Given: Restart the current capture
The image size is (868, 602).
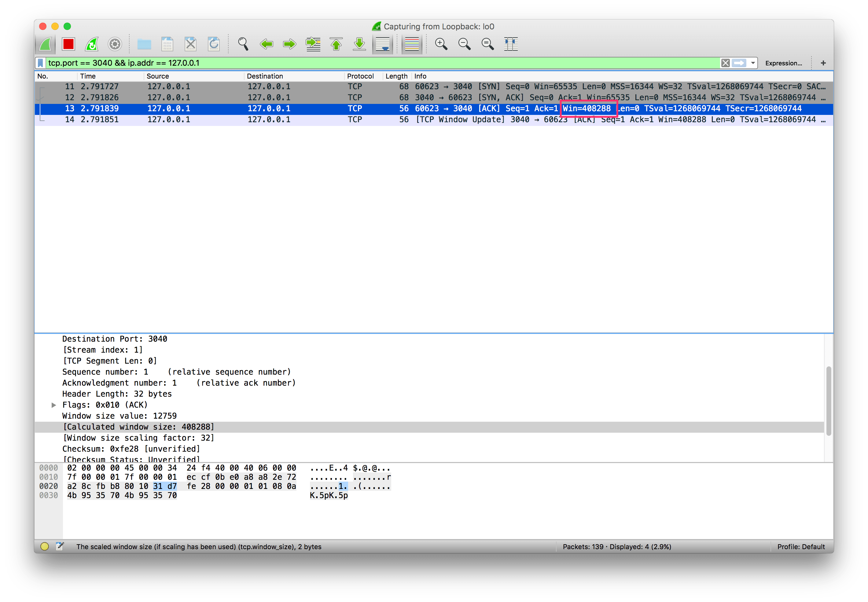Looking at the screenshot, I should (x=92, y=44).
